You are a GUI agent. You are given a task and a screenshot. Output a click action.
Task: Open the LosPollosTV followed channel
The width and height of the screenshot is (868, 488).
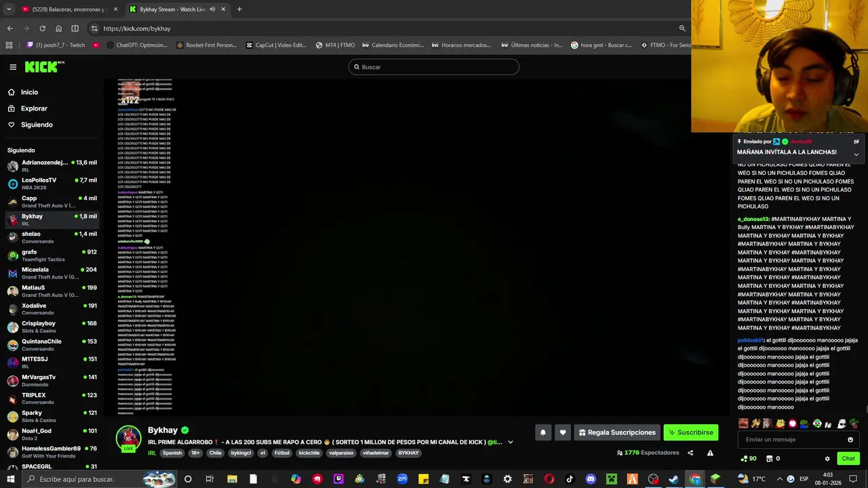[52, 183]
